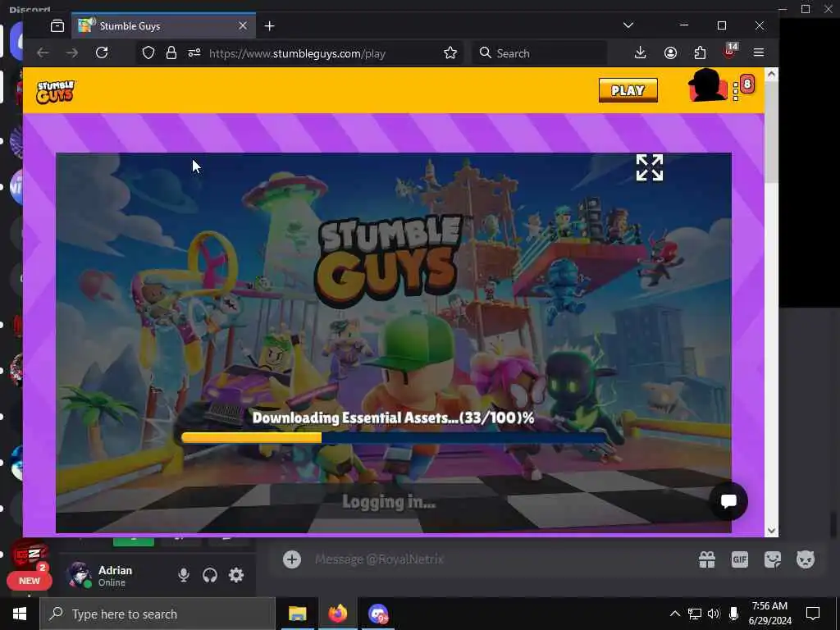Focus the Firefox Search box

click(x=540, y=53)
